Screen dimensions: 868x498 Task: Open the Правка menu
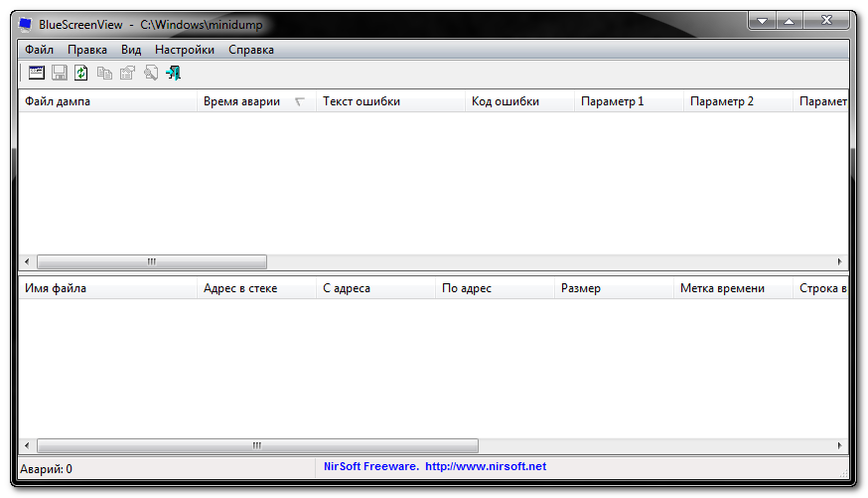pyautogui.click(x=87, y=49)
